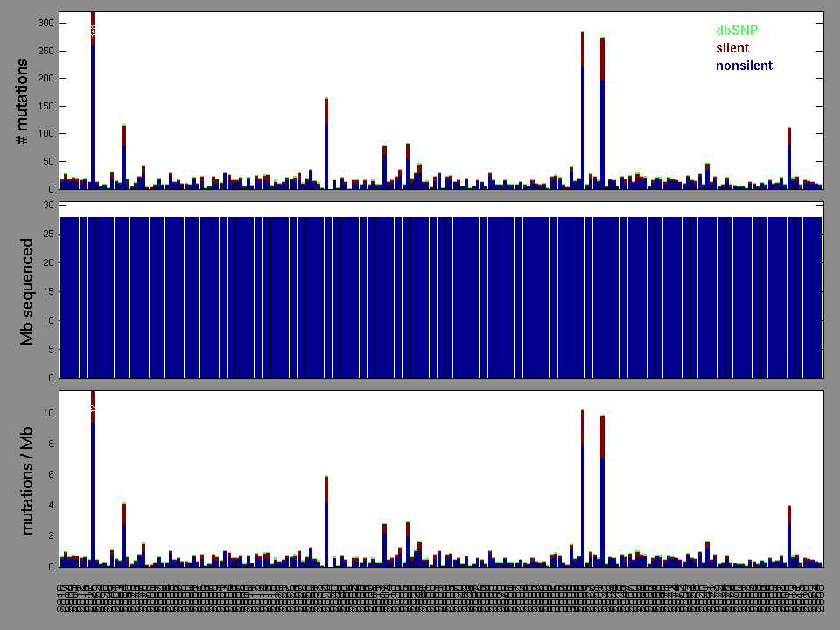Click the 15 tick label on Mb sequenced axis
Image resolution: width=840 pixels, height=630 pixels.
coord(47,291)
